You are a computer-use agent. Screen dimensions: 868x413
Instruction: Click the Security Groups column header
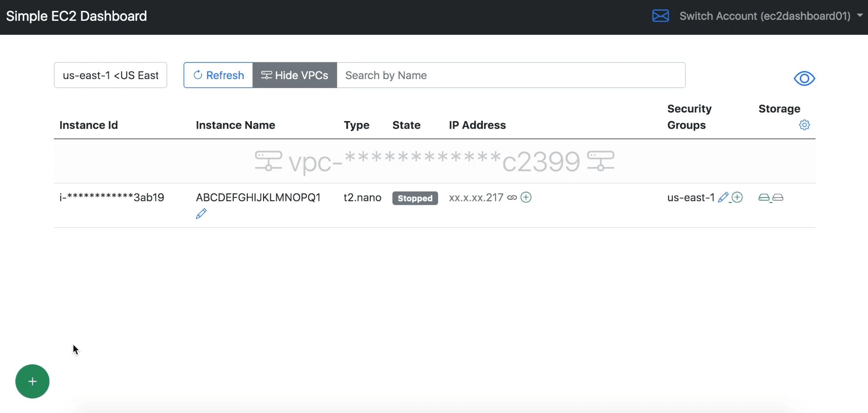pyautogui.click(x=689, y=117)
